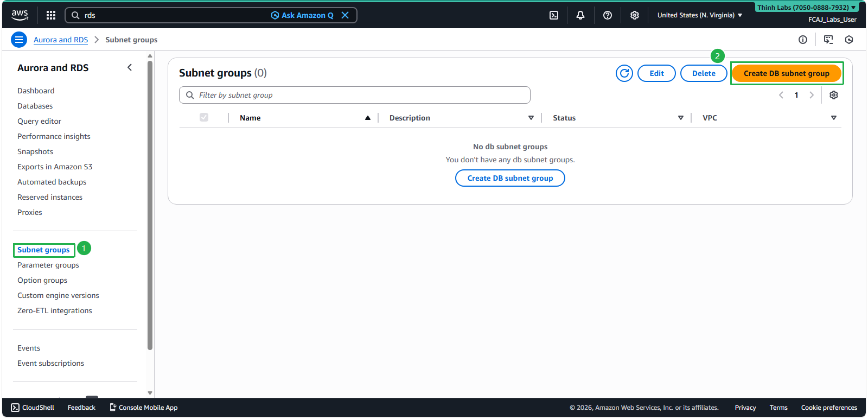Open Zero-ETL integrations

pyautogui.click(x=55, y=310)
